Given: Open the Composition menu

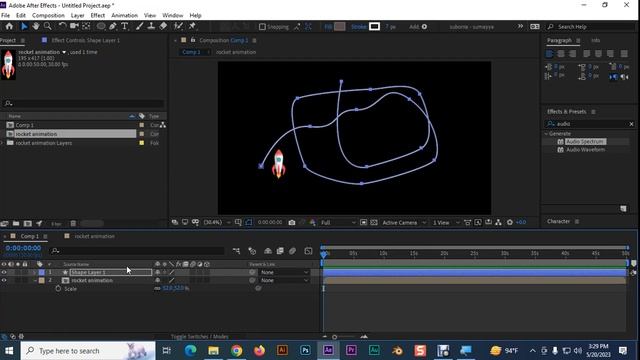Looking at the screenshot, I should (48, 16).
